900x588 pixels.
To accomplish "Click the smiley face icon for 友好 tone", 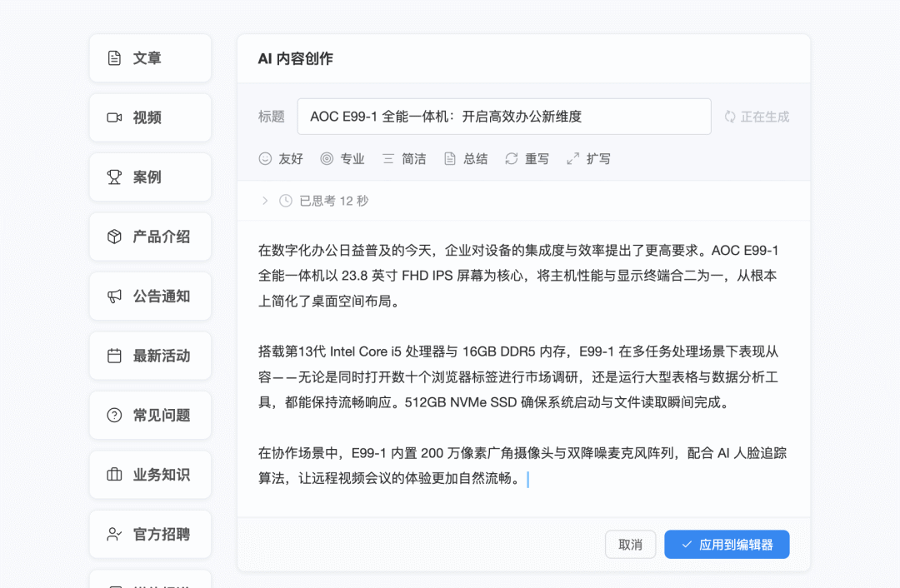I will (x=265, y=159).
